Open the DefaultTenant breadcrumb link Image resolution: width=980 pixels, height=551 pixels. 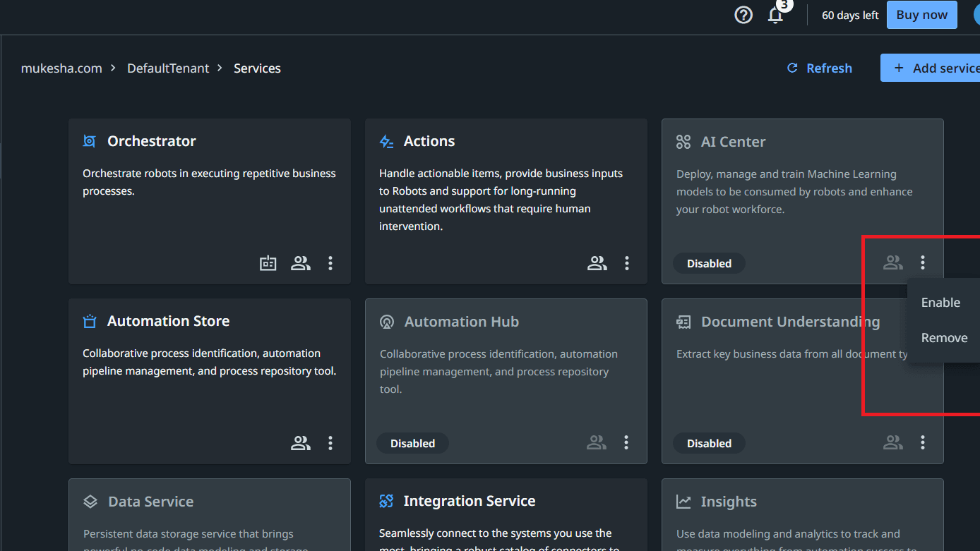tap(168, 68)
